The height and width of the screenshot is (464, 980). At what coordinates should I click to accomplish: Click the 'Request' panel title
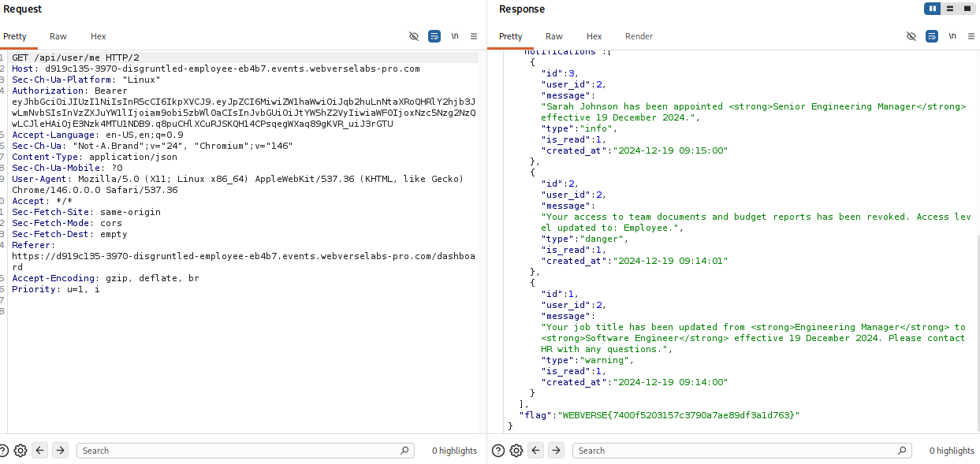pos(23,9)
